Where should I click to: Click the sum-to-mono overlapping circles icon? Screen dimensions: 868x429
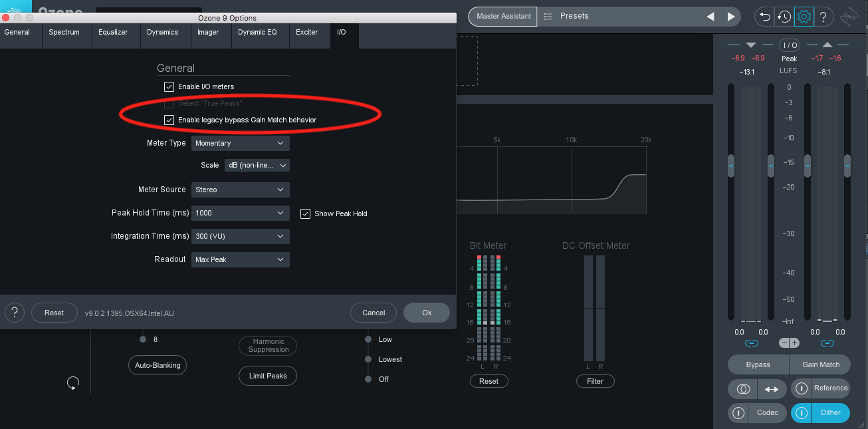(x=743, y=389)
